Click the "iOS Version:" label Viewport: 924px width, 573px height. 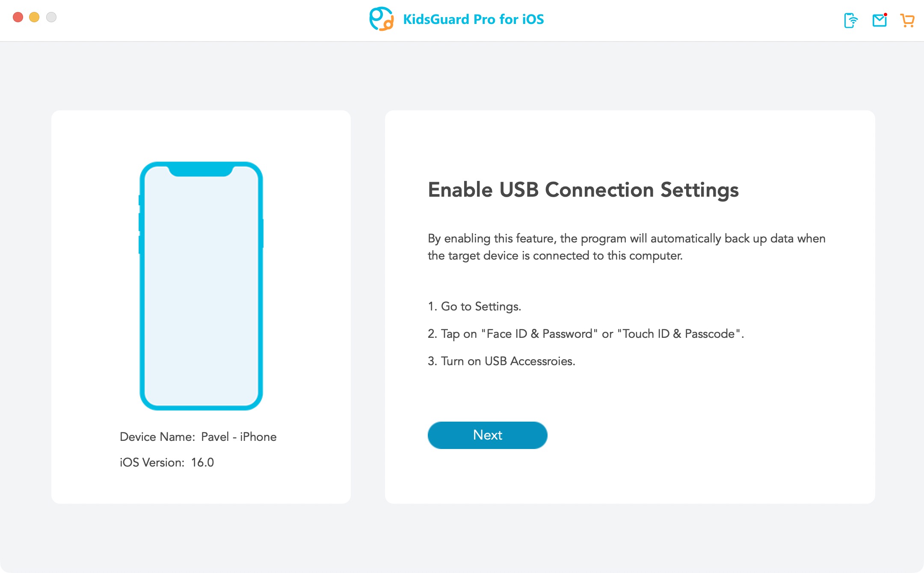coord(152,462)
